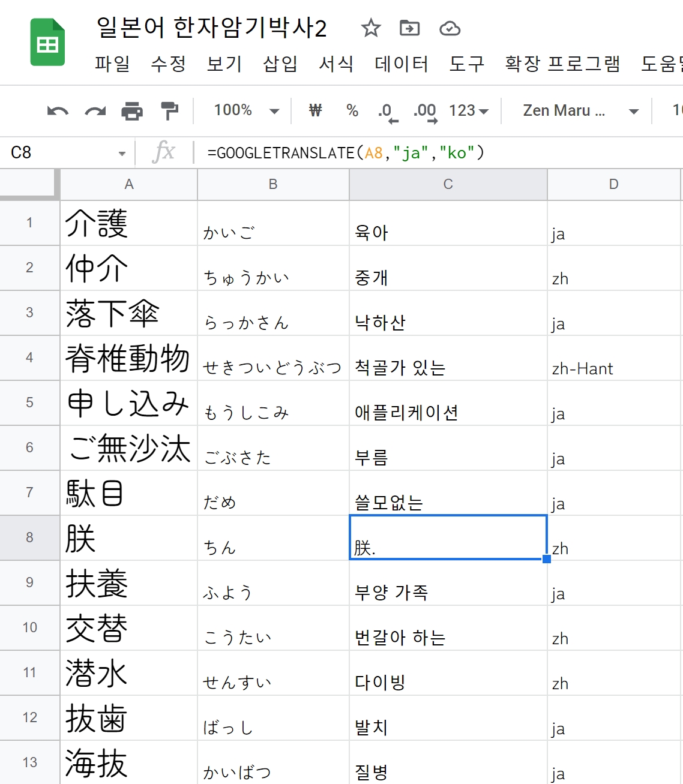Select the paint format tool
The width and height of the screenshot is (683, 784).
pos(170,111)
